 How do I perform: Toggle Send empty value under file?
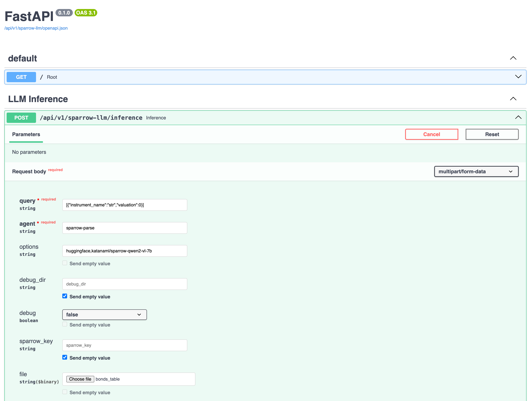click(65, 392)
